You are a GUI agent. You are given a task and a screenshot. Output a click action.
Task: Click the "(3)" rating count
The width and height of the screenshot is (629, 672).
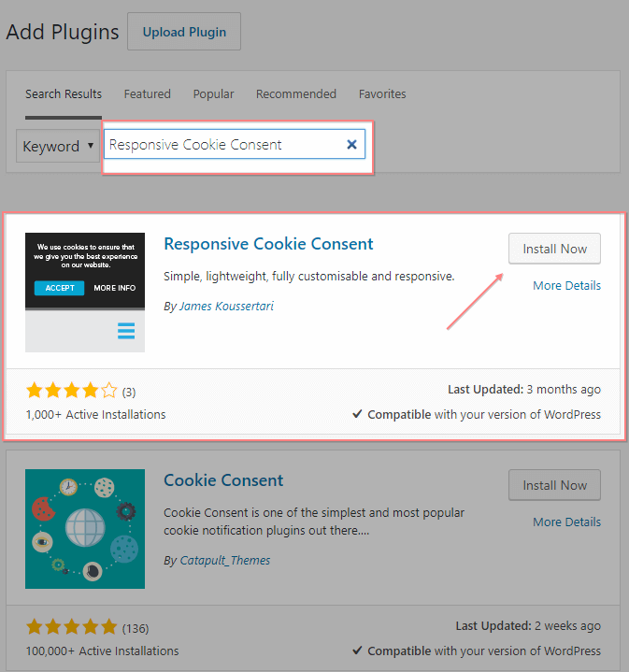(x=129, y=393)
